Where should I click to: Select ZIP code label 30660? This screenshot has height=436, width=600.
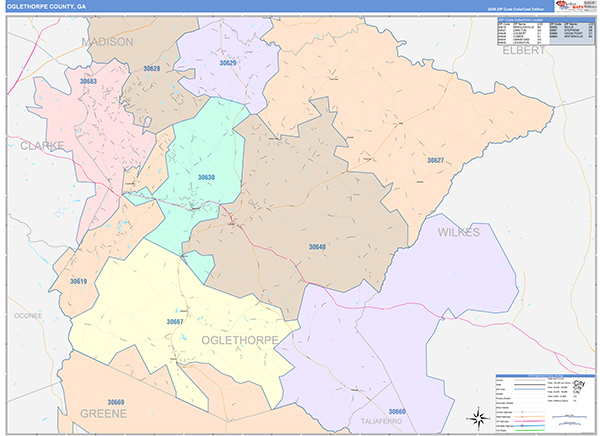[397, 412]
